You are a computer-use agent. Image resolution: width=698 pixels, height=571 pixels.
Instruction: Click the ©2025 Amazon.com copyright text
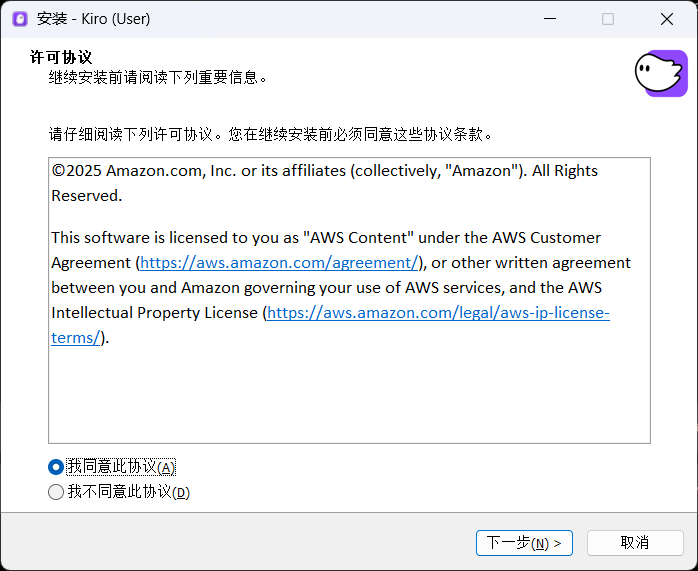[130, 171]
